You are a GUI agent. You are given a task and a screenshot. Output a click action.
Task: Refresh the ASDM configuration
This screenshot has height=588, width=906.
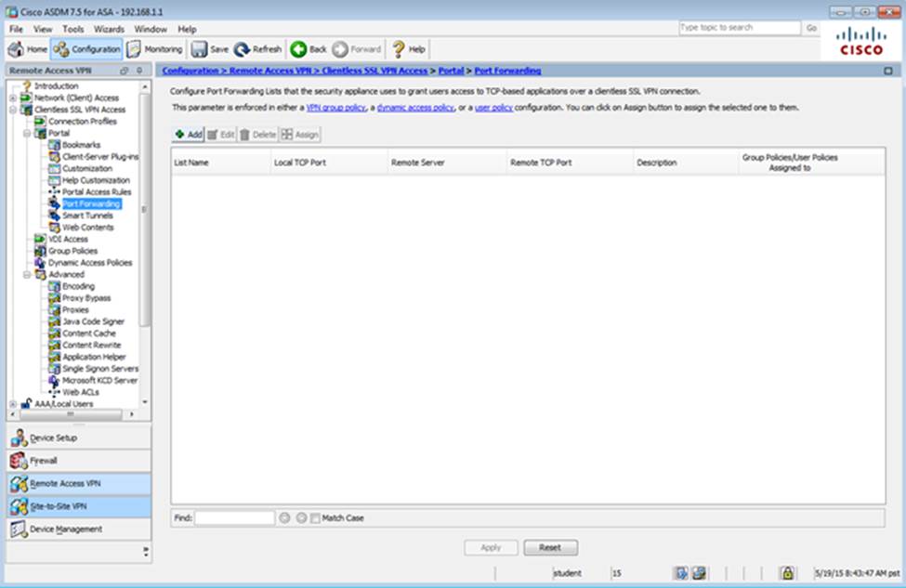[x=243, y=49]
